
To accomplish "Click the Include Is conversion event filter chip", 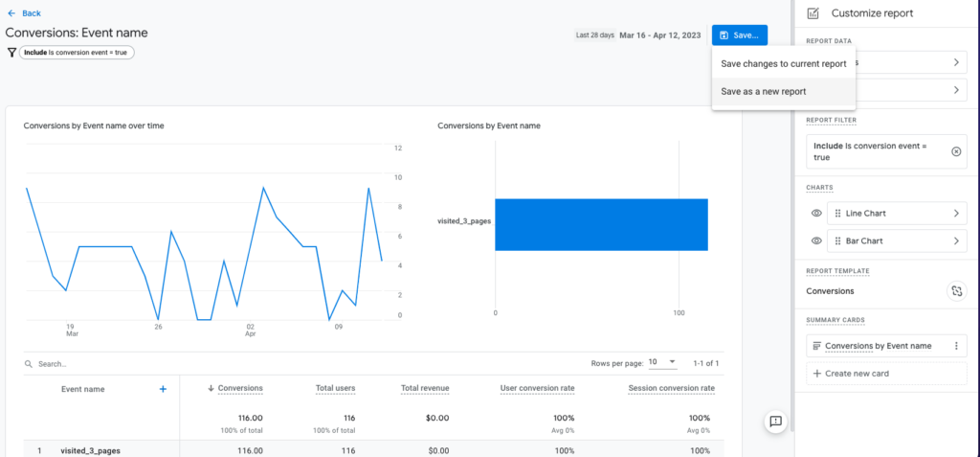I will (x=77, y=54).
